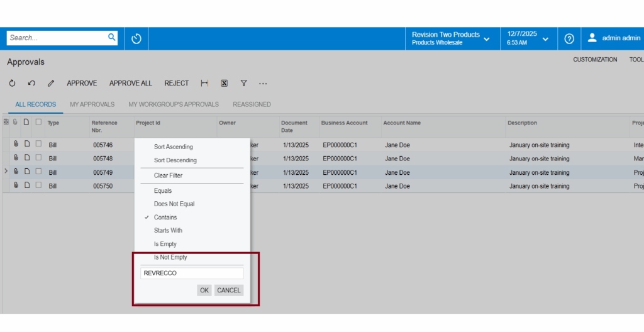This screenshot has height=332, width=644.
Task: Open the funnel filter settings icon
Action: click(243, 83)
